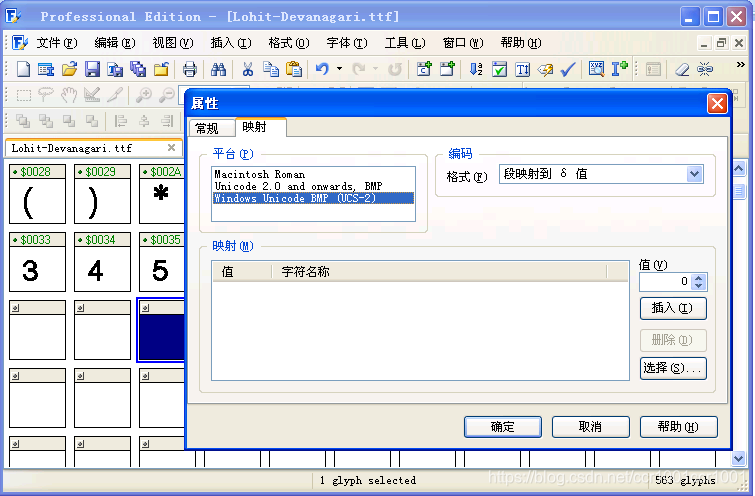The width and height of the screenshot is (755, 496).
Task: Confirm with the 确定 button
Action: coord(503,427)
